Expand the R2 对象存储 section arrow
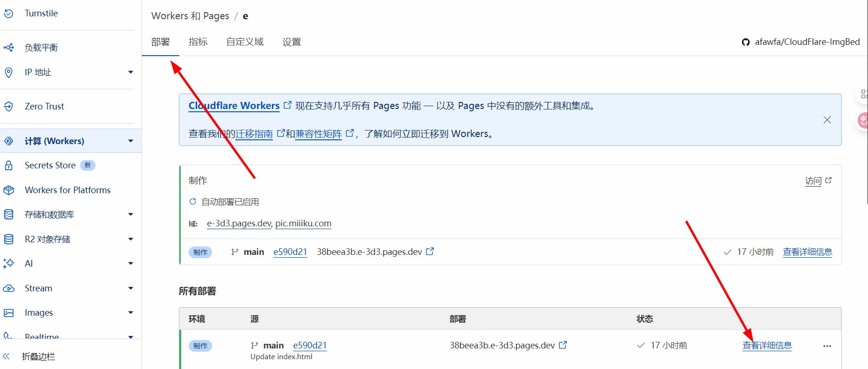868x369 pixels. tap(131, 239)
